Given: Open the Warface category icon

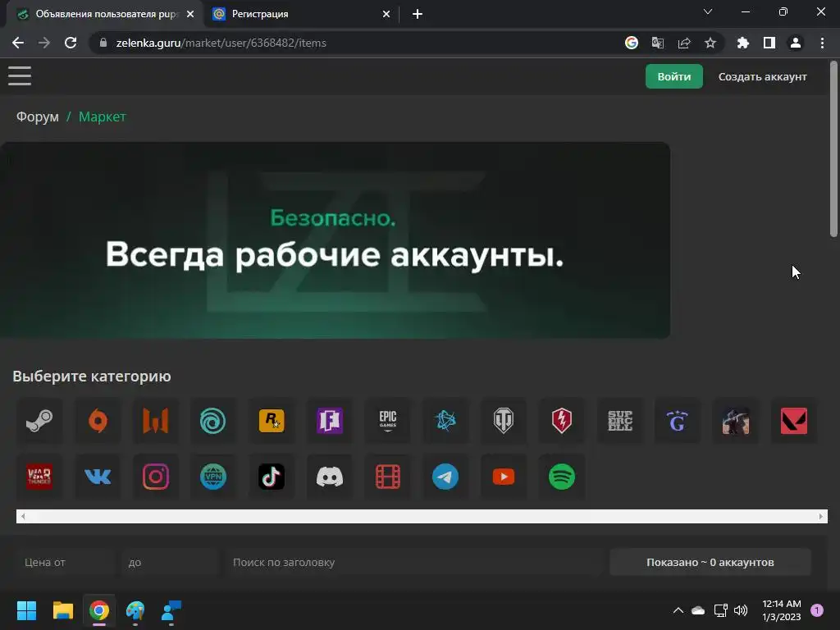Looking at the screenshot, I should (155, 421).
